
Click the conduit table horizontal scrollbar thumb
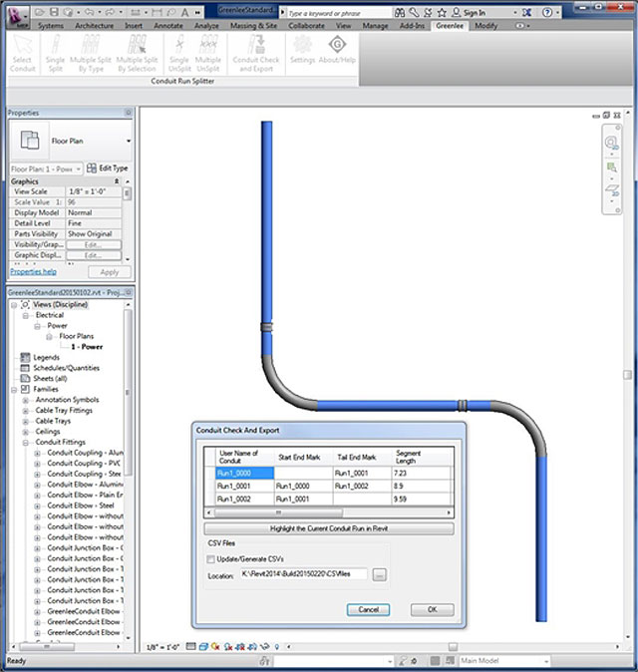coord(278,512)
